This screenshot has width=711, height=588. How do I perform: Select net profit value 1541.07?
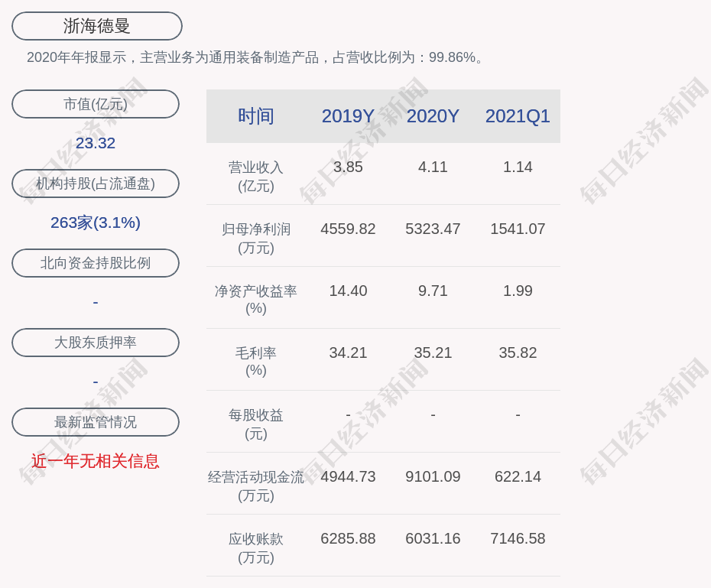click(x=518, y=229)
